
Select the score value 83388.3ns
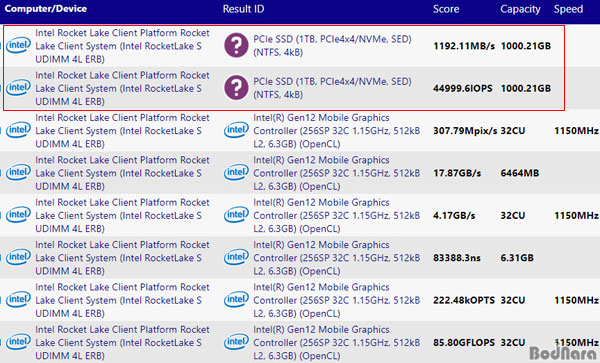click(x=457, y=258)
